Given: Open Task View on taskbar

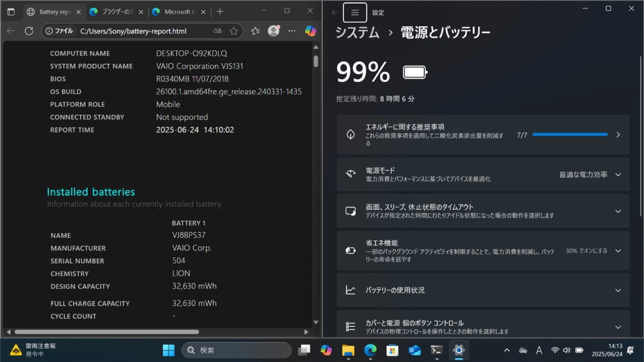Looking at the screenshot, I should 304,350.
